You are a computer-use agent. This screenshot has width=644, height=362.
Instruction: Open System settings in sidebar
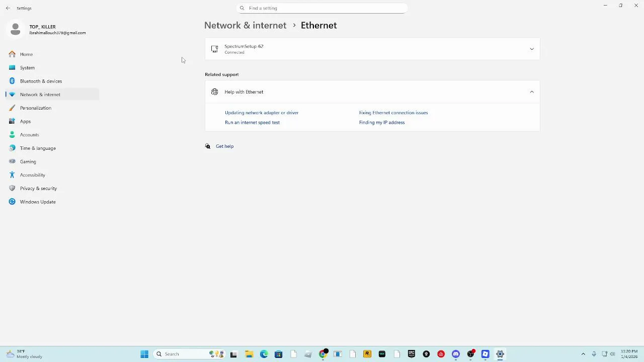52,67
